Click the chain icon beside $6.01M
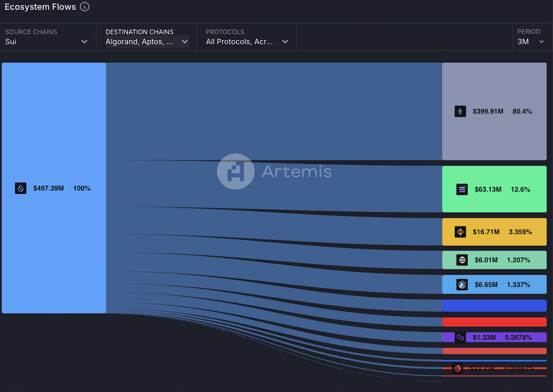553x392 pixels. point(462,260)
